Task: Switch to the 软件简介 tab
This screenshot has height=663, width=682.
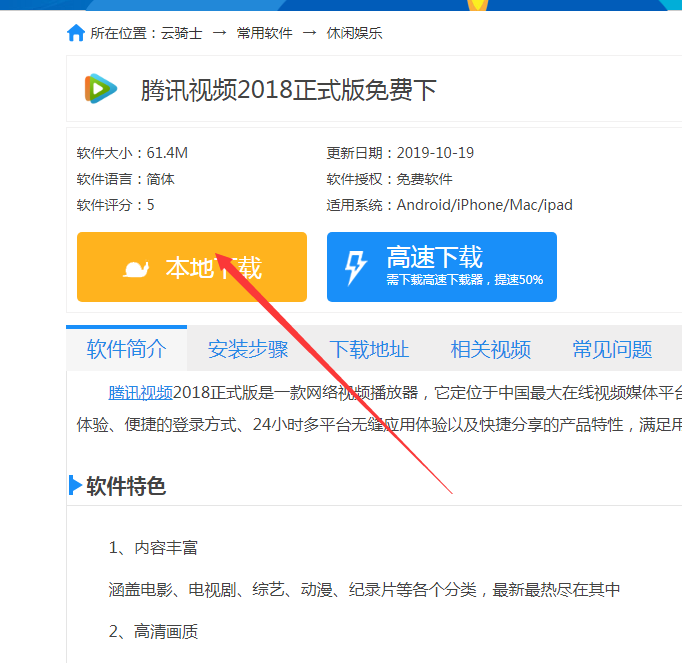Action: (x=127, y=348)
